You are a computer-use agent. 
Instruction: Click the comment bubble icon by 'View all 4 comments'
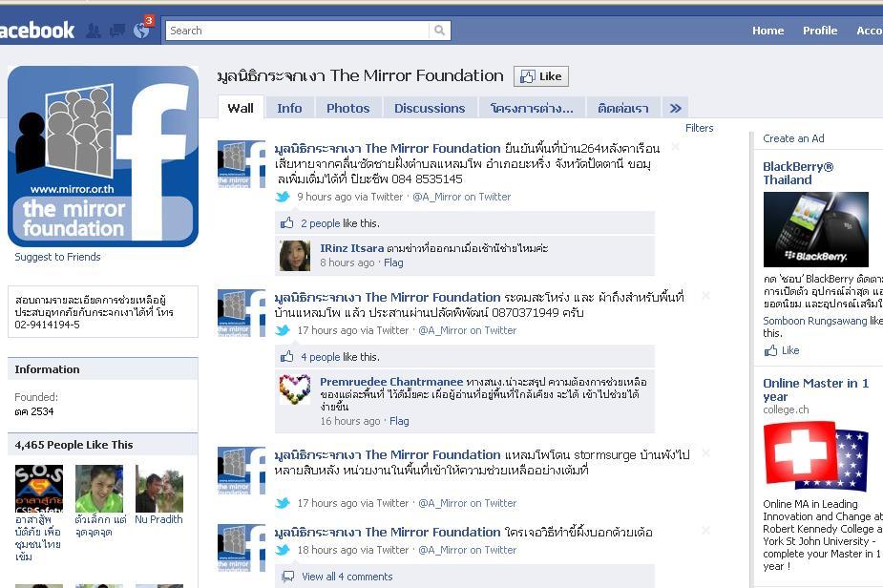[x=287, y=577]
